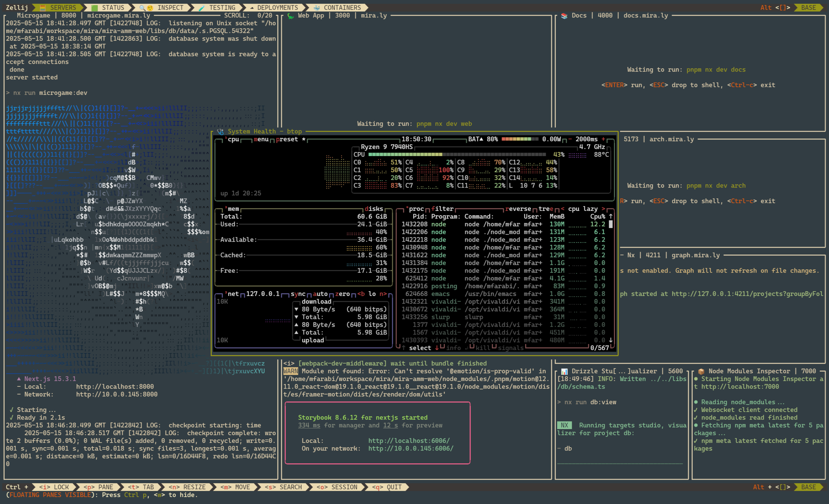
Task: Increase update interval with plus beside 2000ms
Action: [x=603, y=139]
